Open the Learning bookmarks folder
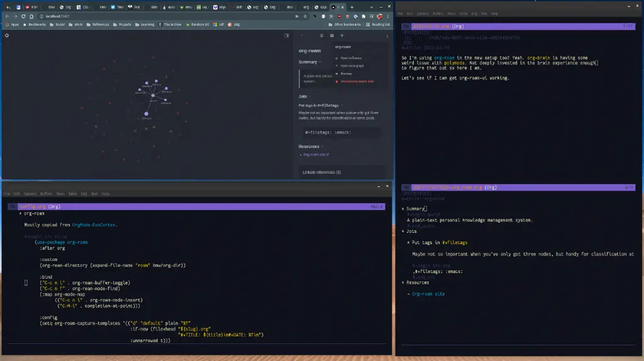 [145, 25]
